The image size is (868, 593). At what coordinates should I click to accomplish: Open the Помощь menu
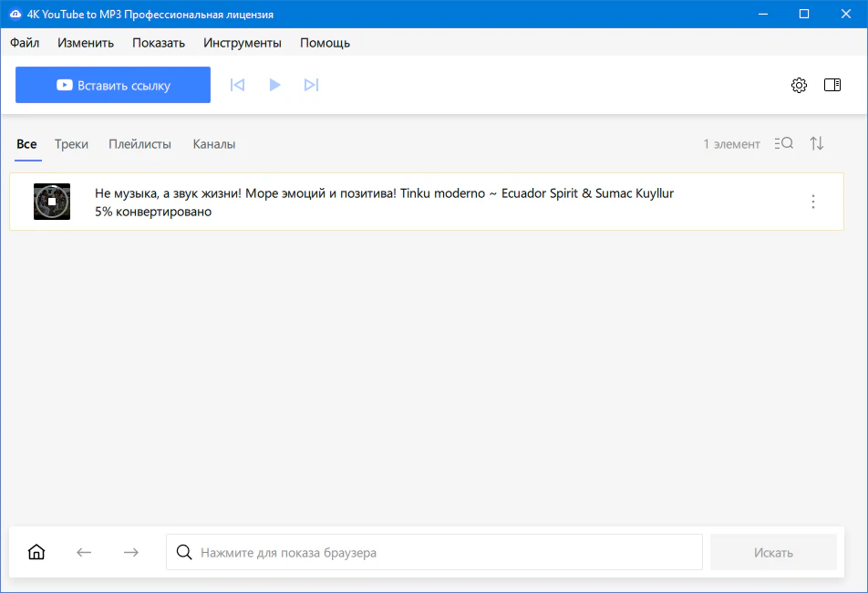pyautogui.click(x=325, y=43)
